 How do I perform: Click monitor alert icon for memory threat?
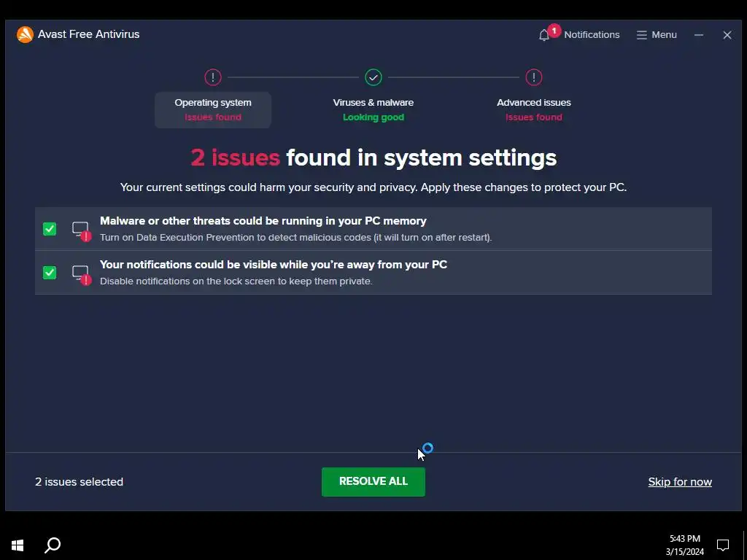coord(82,231)
